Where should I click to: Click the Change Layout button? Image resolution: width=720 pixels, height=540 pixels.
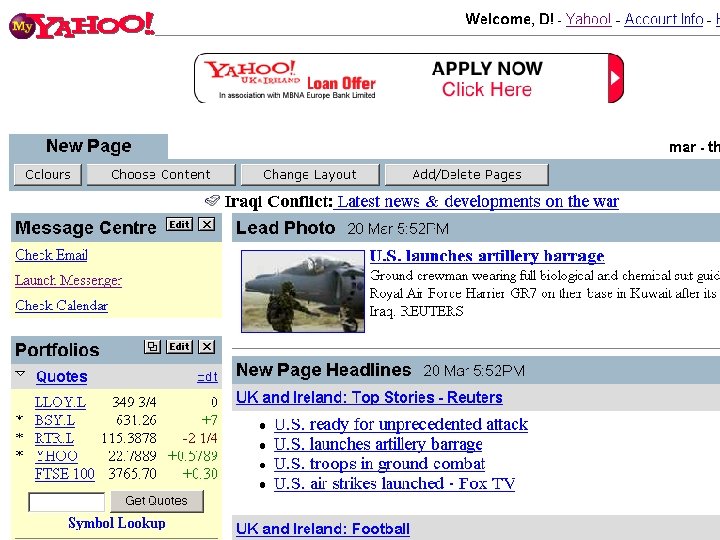click(x=310, y=175)
